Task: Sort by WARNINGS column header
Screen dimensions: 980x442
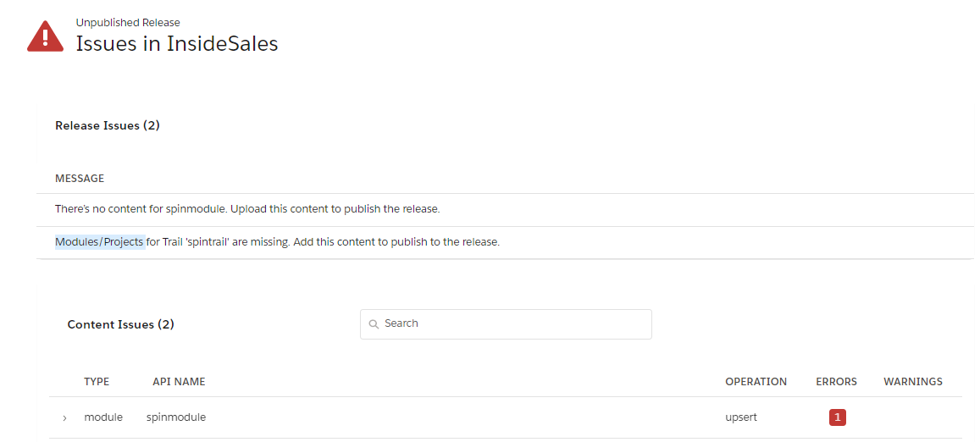Action: (x=912, y=382)
